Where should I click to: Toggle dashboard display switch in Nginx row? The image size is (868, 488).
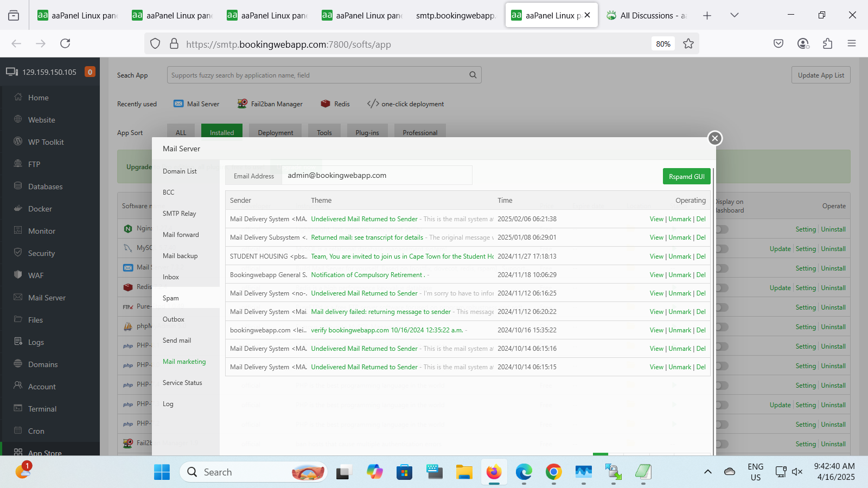722,229
